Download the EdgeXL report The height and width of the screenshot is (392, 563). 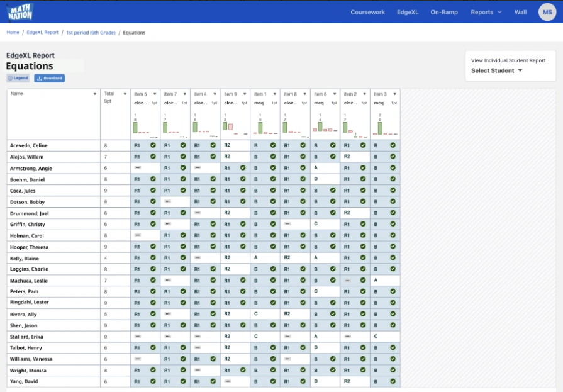tap(50, 78)
